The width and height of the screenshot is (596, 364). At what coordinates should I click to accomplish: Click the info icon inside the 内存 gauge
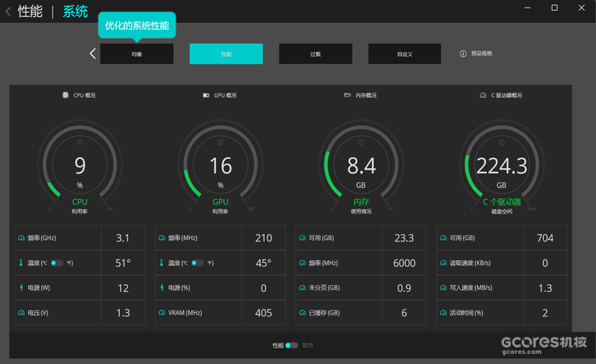(x=361, y=141)
